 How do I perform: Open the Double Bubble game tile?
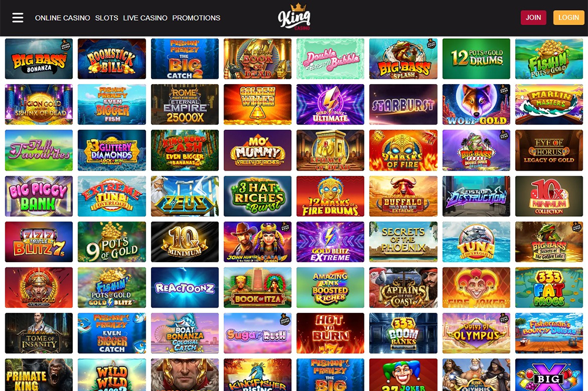[x=330, y=59]
